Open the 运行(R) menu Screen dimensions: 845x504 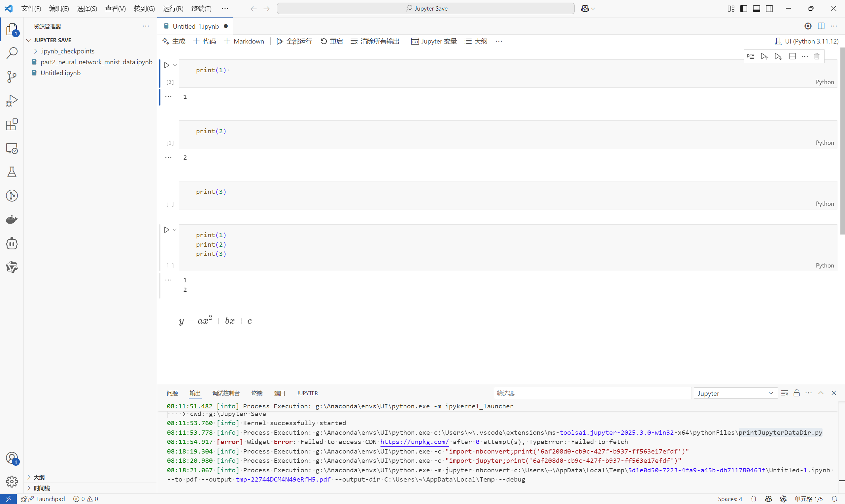(x=173, y=9)
